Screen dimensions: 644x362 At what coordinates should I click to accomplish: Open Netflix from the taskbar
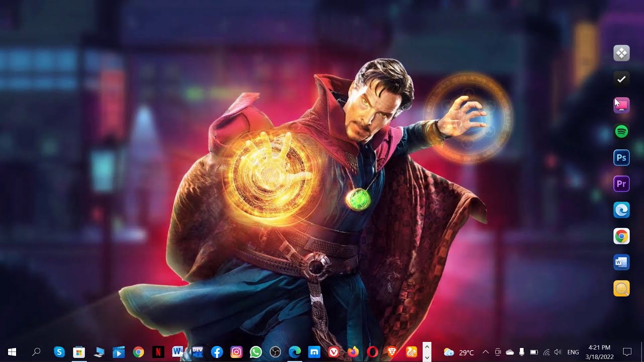click(x=157, y=352)
